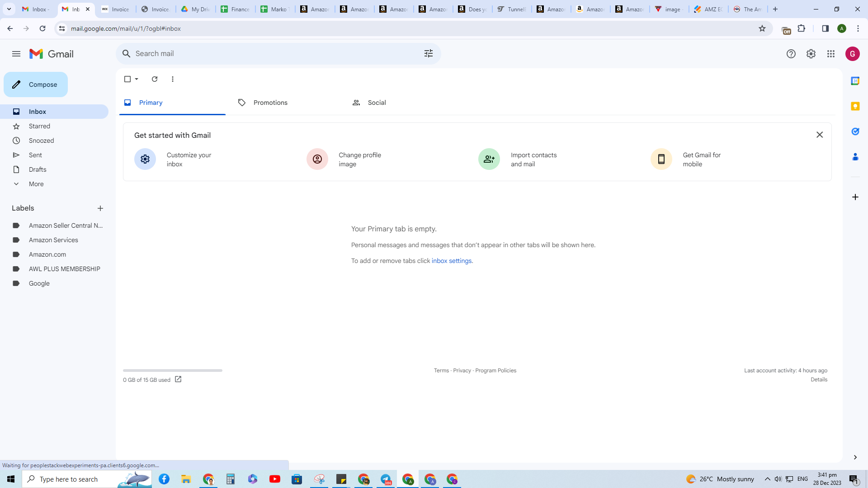Open the inbox settings link
The width and height of the screenshot is (868, 488).
(451, 261)
